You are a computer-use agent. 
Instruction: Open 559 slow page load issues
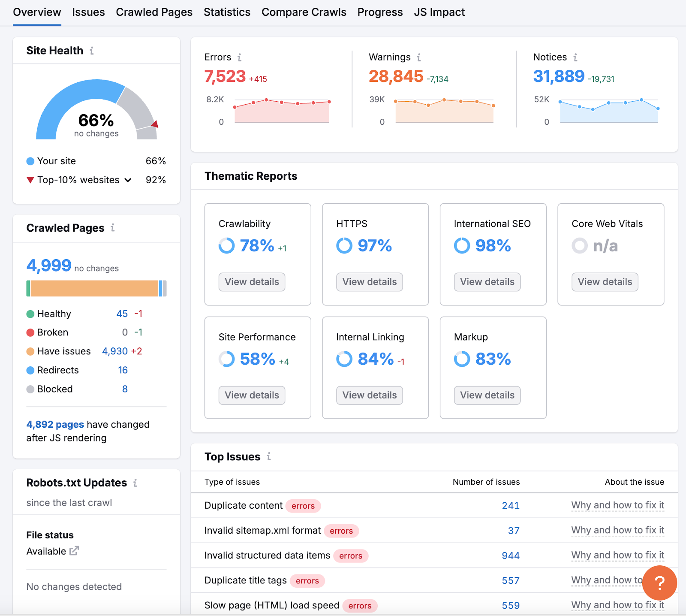click(511, 605)
